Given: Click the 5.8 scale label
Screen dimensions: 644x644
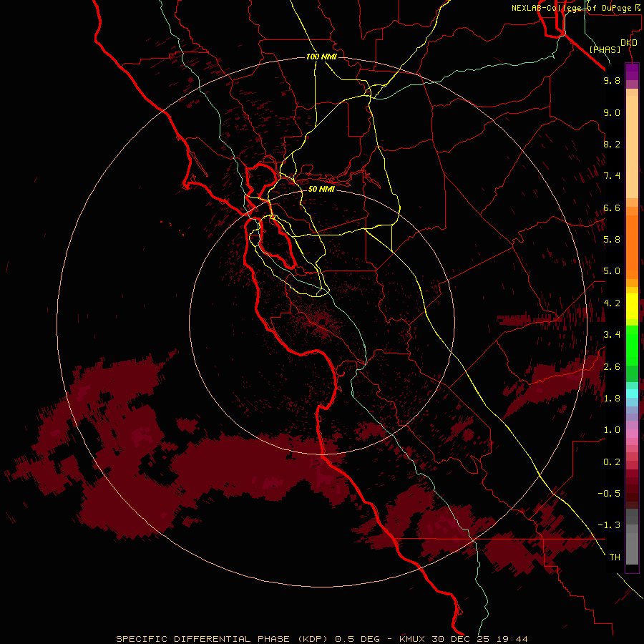Looking at the screenshot, I should [612, 240].
